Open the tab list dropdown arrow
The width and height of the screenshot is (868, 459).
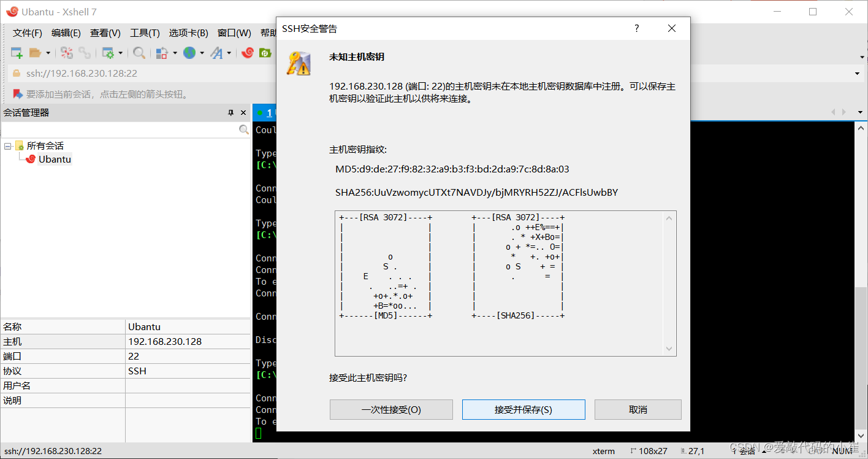coord(860,112)
